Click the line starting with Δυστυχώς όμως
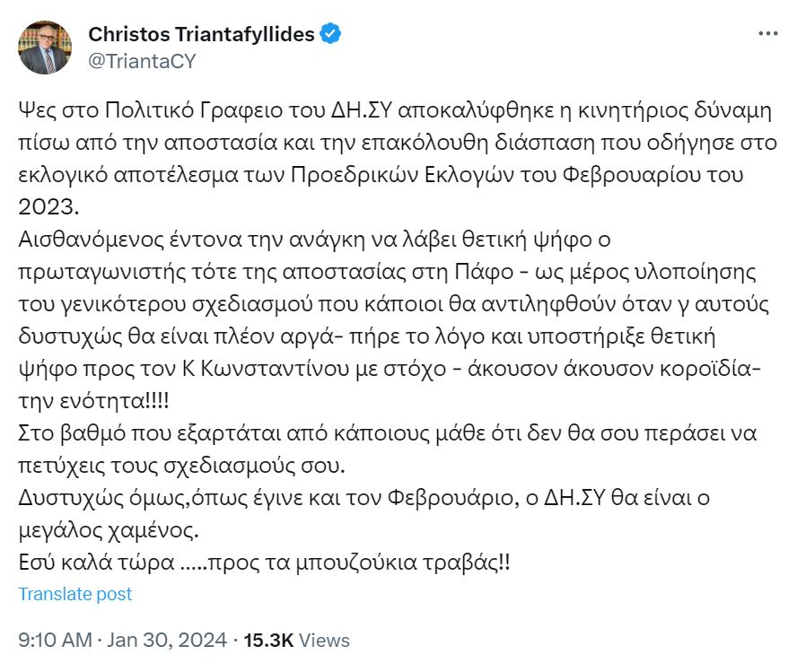797x672 pixels. 363,498
